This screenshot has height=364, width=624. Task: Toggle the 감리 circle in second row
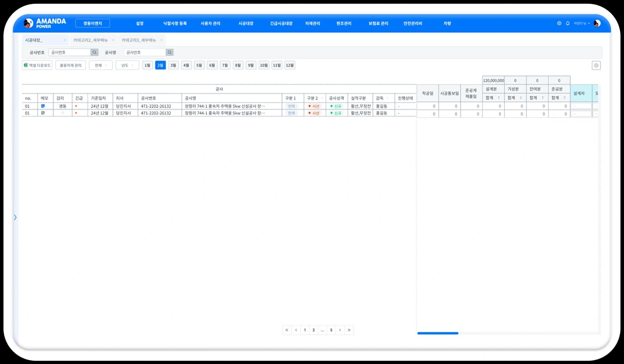tap(62, 113)
